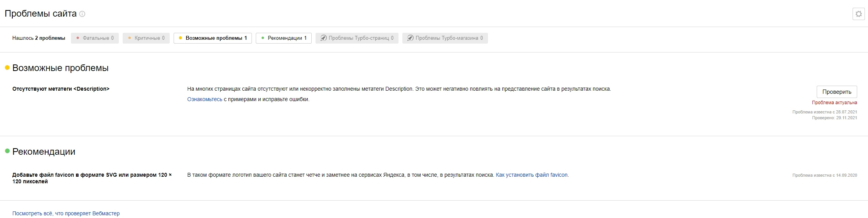868x218 pixels.
Task: Toggle the "Критичные 0" filter
Action: click(x=146, y=38)
